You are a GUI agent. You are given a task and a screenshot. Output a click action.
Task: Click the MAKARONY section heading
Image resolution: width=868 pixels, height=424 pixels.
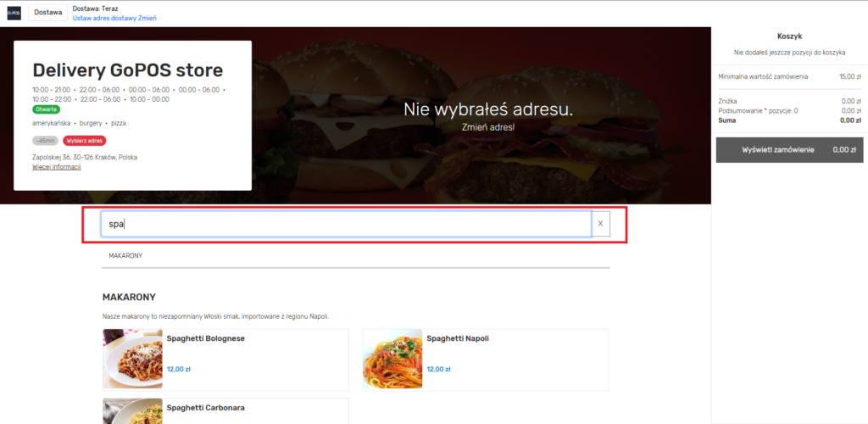pos(129,298)
